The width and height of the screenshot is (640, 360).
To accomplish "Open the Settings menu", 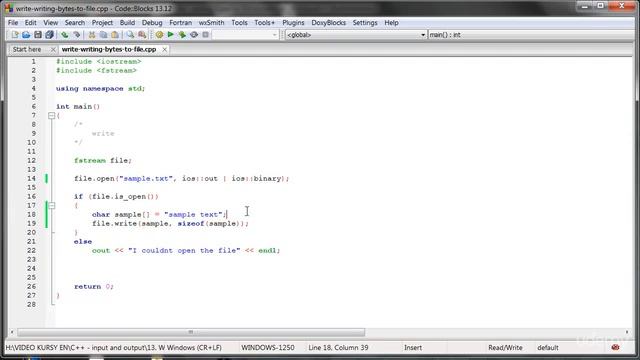I will pyautogui.click(x=365, y=22).
